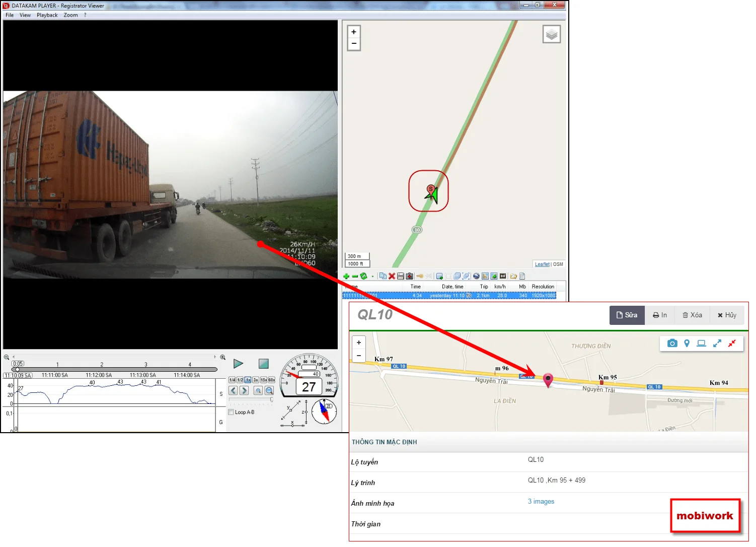Click the Hủy cancel button
756x547 pixels.
[x=727, y=315]
